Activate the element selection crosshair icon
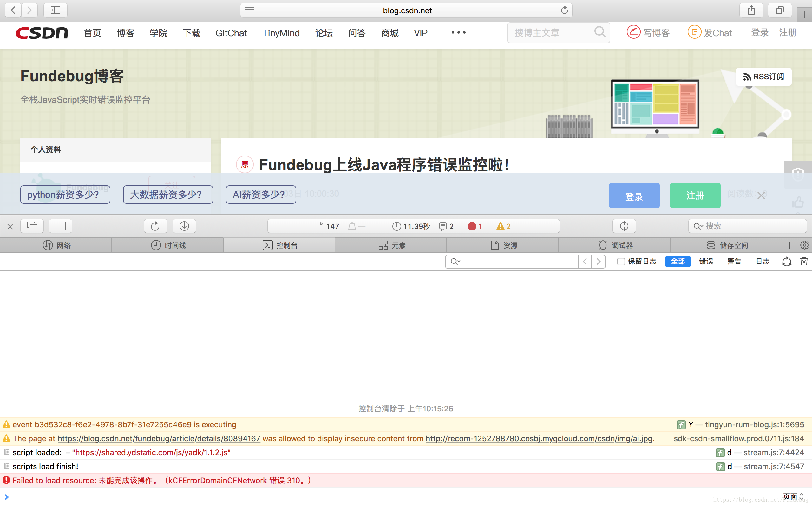This screenshot has width=812, height=506. coord(624,226)
